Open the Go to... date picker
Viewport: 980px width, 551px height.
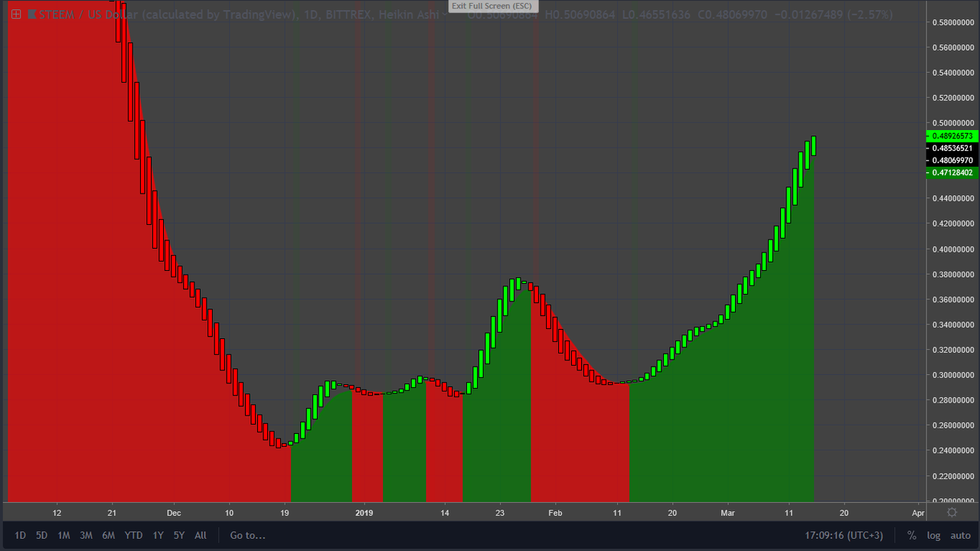tap(247, 535)
